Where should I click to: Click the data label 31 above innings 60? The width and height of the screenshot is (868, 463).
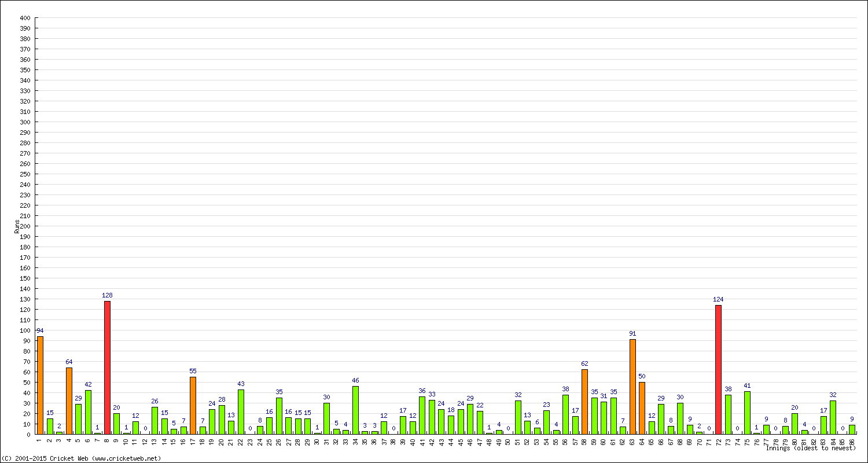[604, 396]
